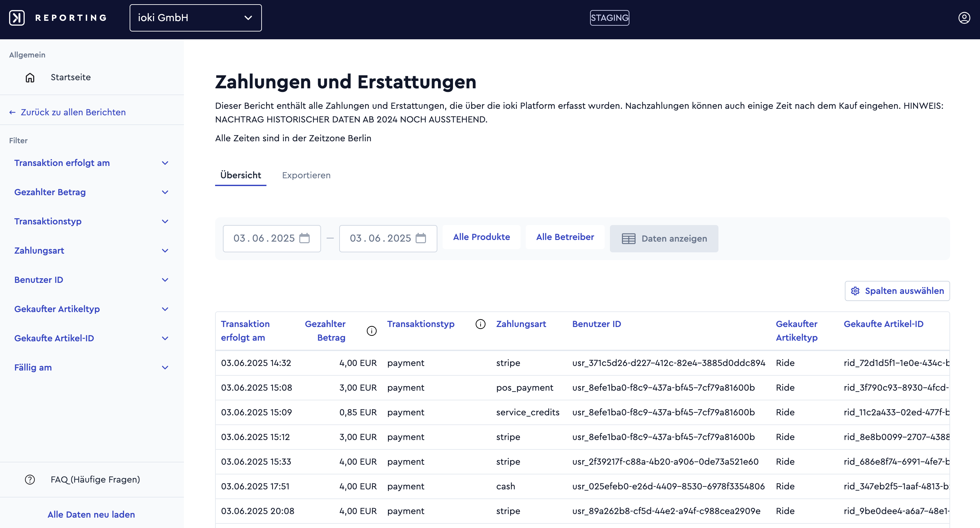Expand the Benutzer ID filter
This screenshot has height=528, width=980.
(92, 280)
